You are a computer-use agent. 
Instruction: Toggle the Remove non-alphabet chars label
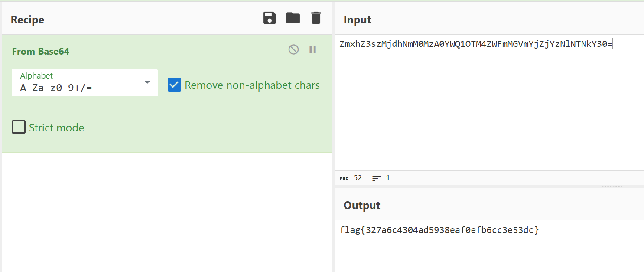(252, 85)
